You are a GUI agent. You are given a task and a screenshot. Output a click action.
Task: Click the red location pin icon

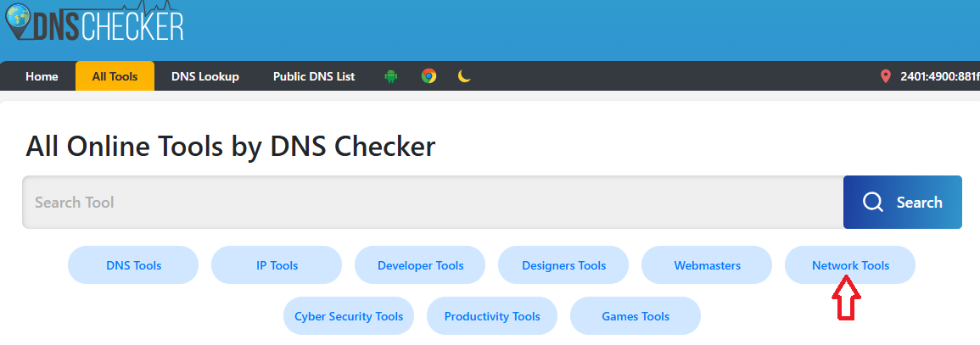[885, 76]
